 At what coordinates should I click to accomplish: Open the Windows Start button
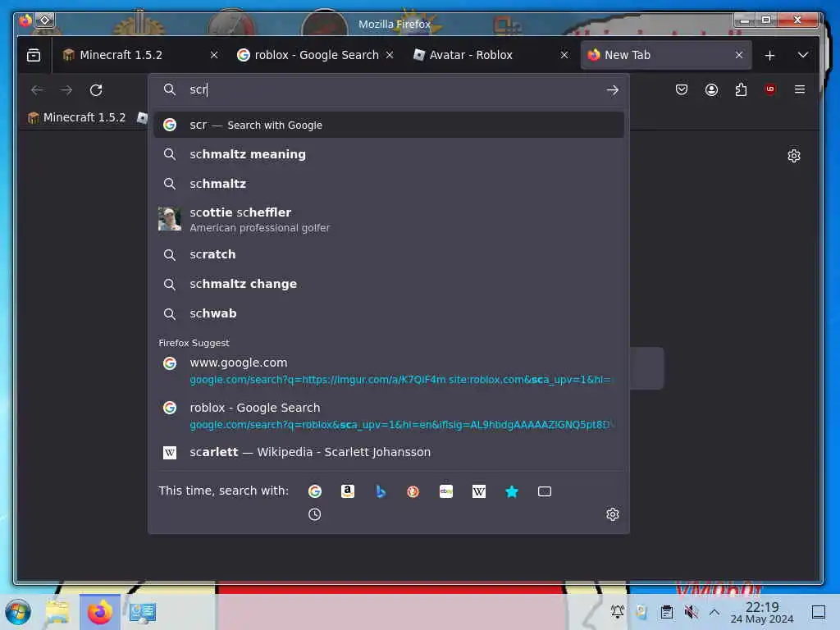[x=18, y=612]
